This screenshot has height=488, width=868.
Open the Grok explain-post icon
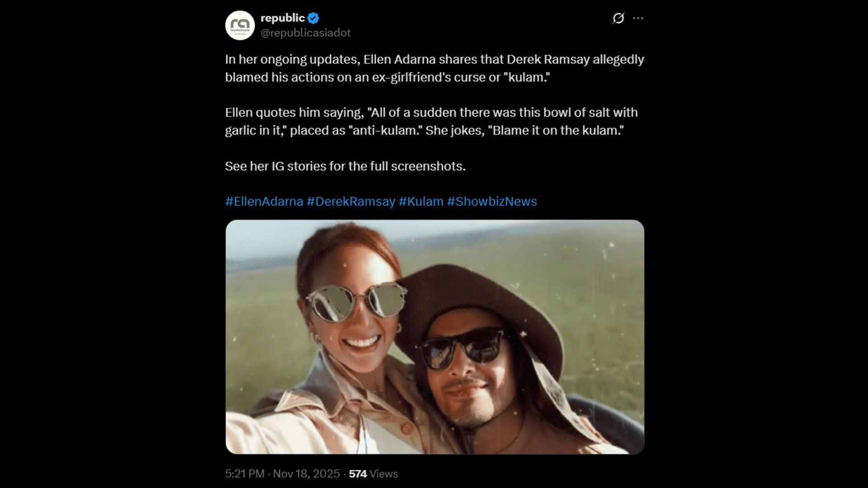click(x=618, y=18)
